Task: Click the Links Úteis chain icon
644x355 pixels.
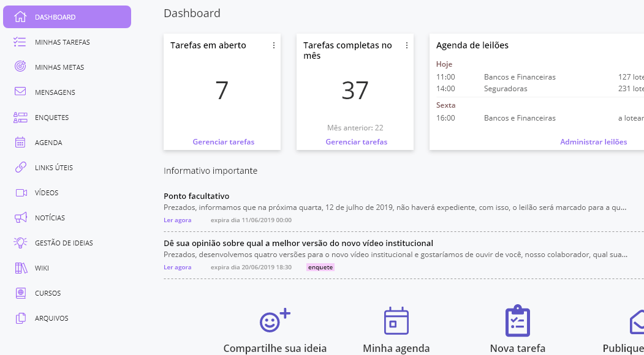Action: (21, 168)
